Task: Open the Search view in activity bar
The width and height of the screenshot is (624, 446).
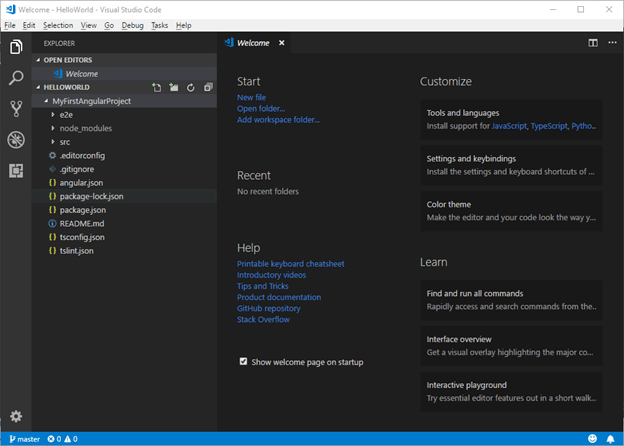Action: pos(16,78)
